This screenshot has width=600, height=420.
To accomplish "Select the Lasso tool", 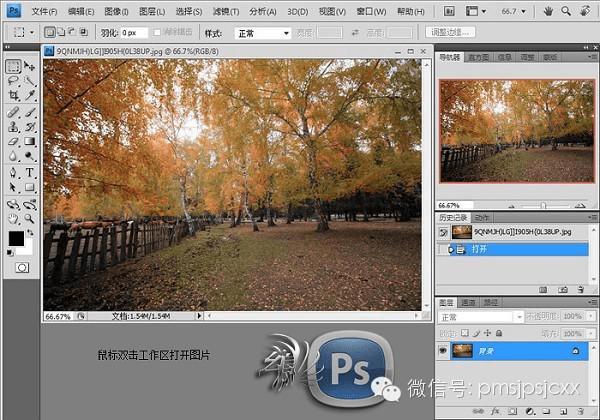I will click(13, 81).
